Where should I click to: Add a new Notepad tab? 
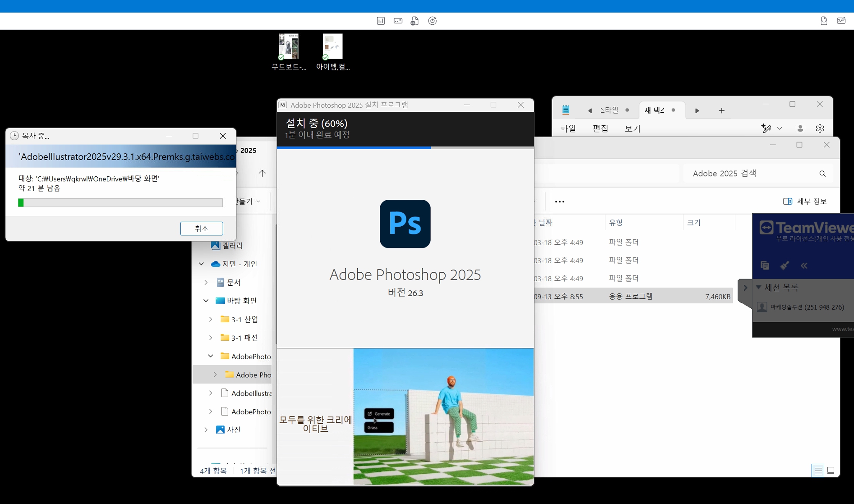(x=722, y=111)
